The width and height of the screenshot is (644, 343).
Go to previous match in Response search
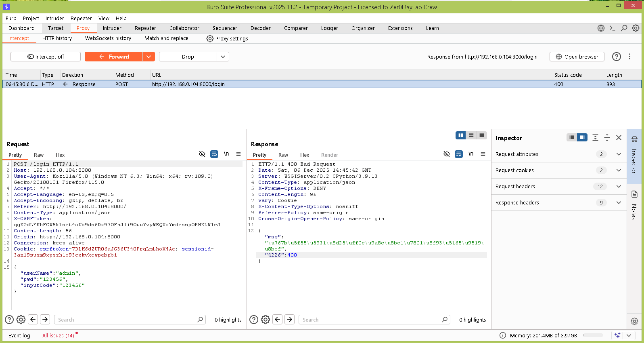tap(278, 320)
